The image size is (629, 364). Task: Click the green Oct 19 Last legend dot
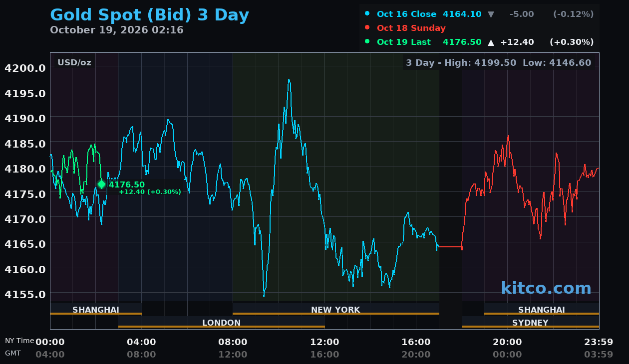pyautogui.click(x=367, y=42)
